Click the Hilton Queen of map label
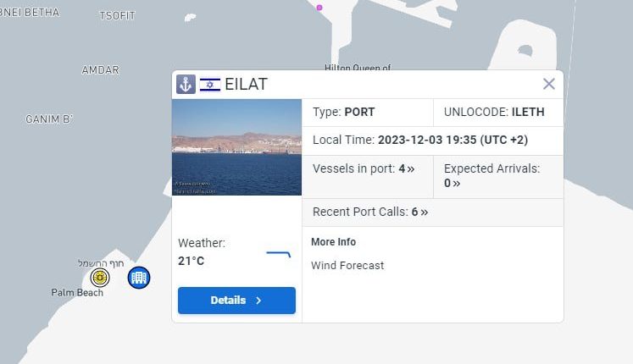 pos(358,68)
